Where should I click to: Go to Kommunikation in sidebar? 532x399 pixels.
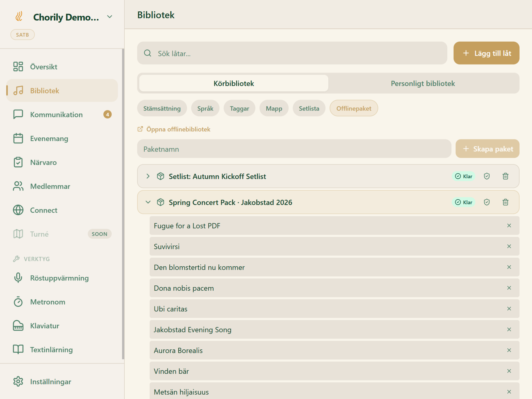62,114
